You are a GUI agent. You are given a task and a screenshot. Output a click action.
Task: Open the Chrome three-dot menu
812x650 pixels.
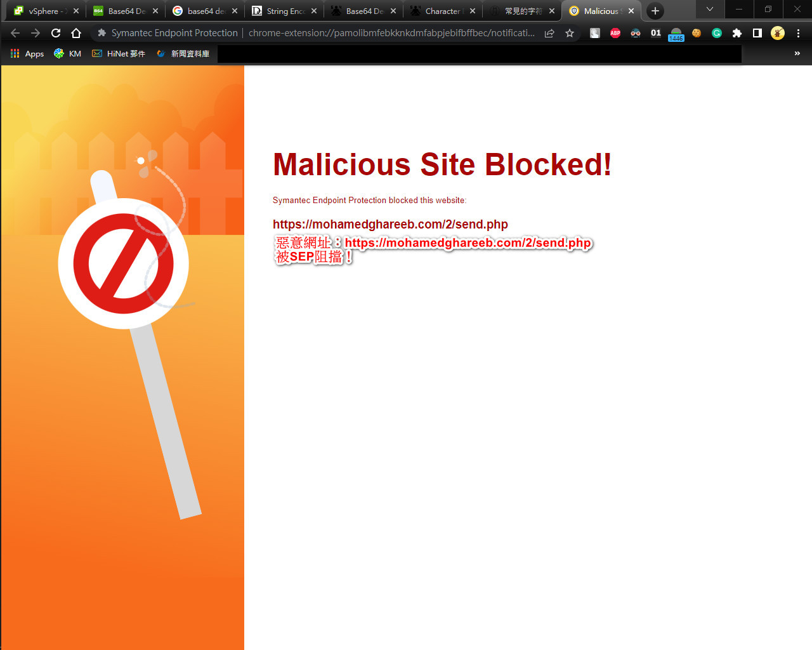point(798,33)
